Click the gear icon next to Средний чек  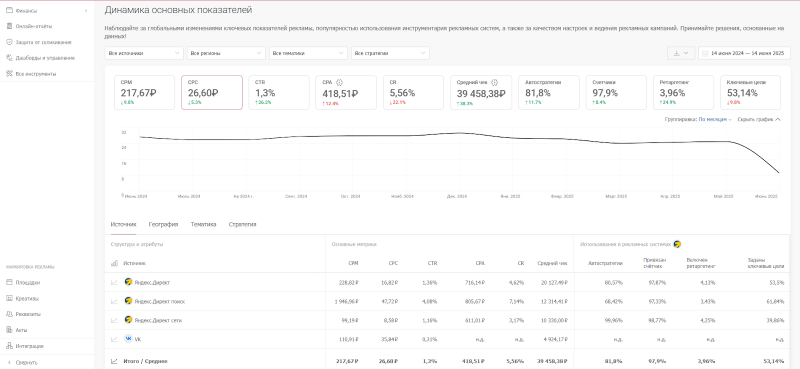point(494,82)
